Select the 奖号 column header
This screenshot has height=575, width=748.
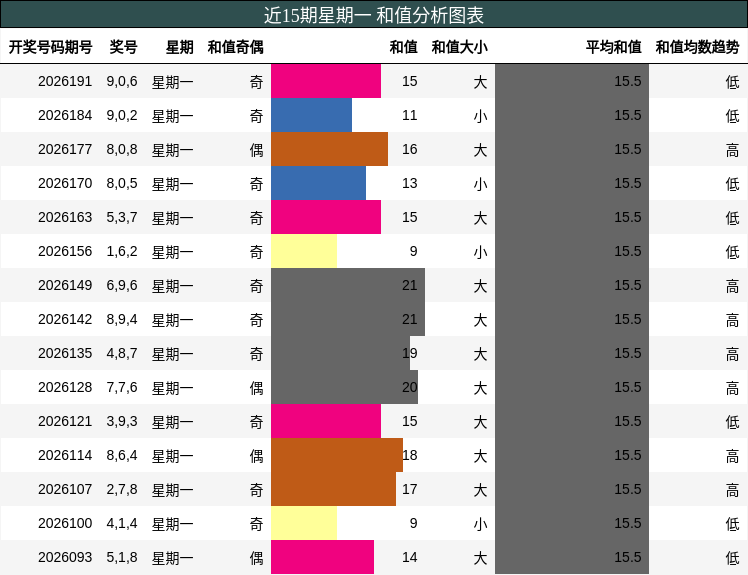(x=124, y=47)
